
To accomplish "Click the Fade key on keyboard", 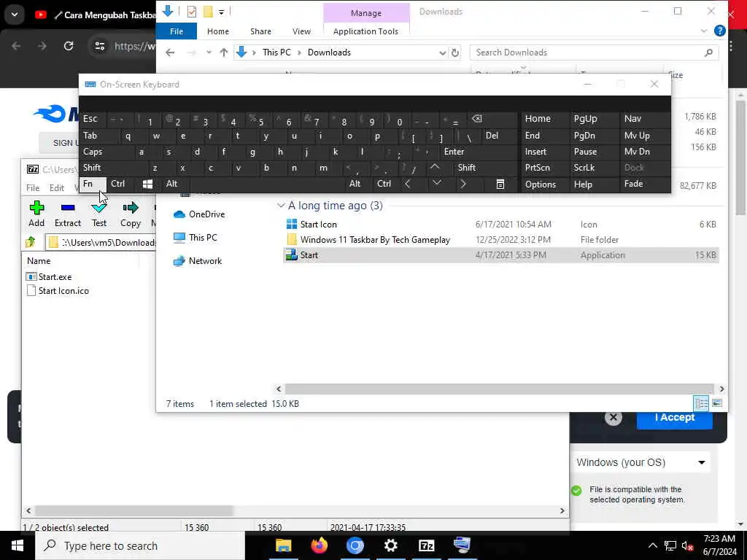I will point(633,184).
